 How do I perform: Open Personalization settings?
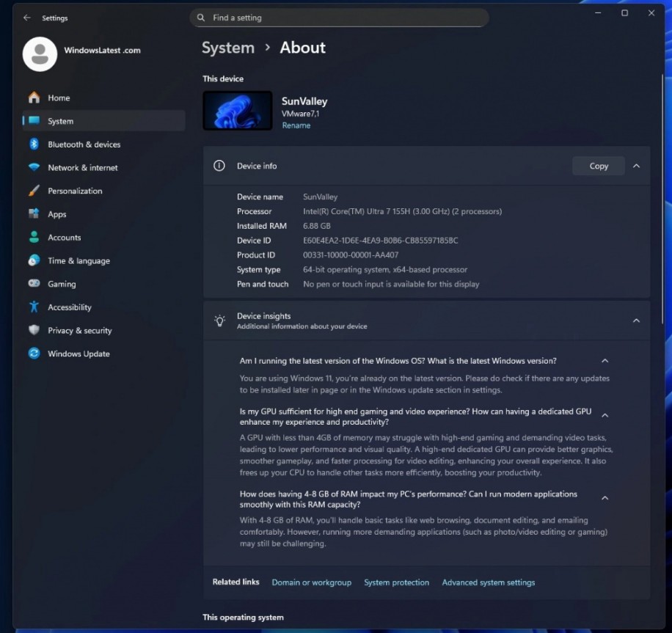76,191
